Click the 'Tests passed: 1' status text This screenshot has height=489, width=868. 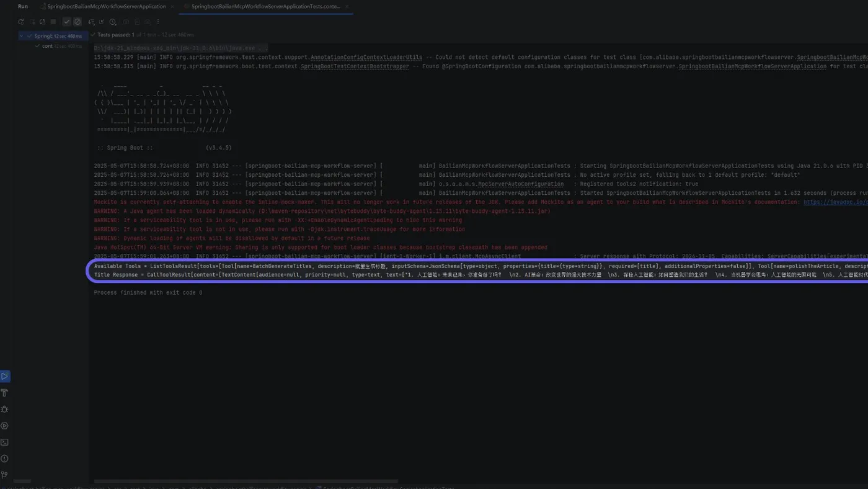pos(116,35)
